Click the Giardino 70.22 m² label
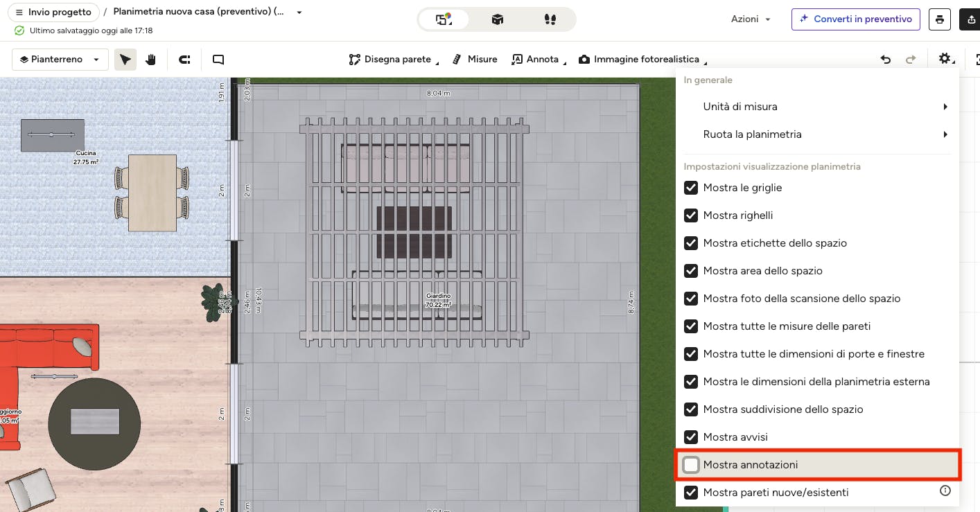Screen dimensions: 980x512 tap(438, 300)
